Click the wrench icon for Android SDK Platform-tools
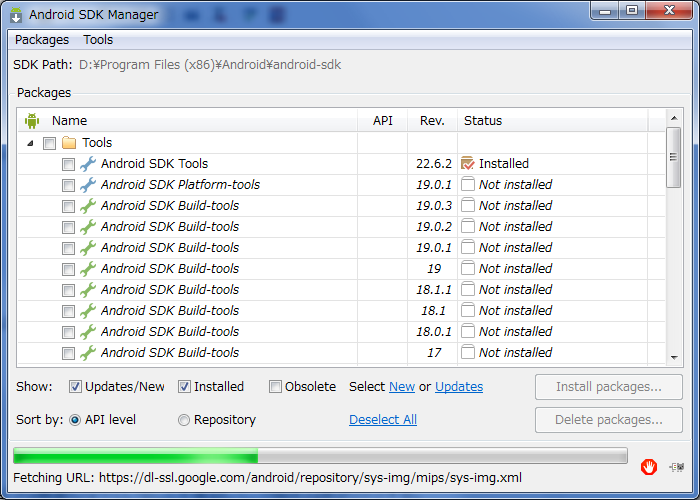The height and width of the screenshot is (500, 700). (x=88, y=185)
